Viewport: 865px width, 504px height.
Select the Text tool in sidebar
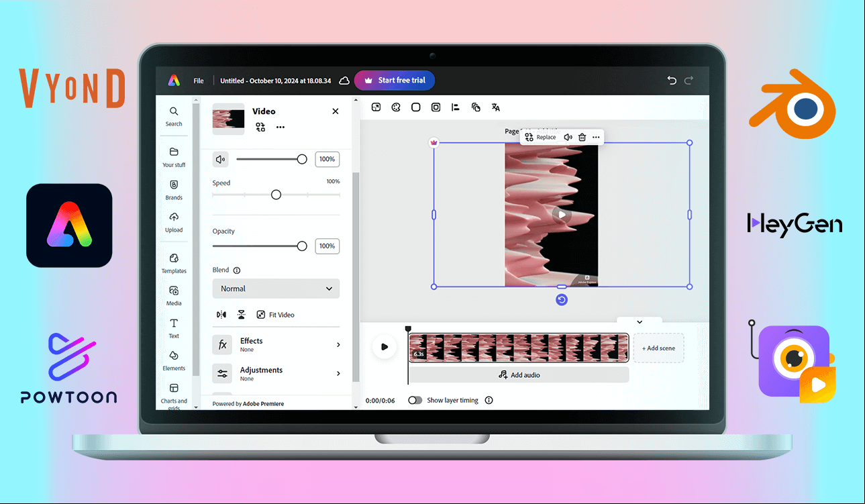[174, 328]
